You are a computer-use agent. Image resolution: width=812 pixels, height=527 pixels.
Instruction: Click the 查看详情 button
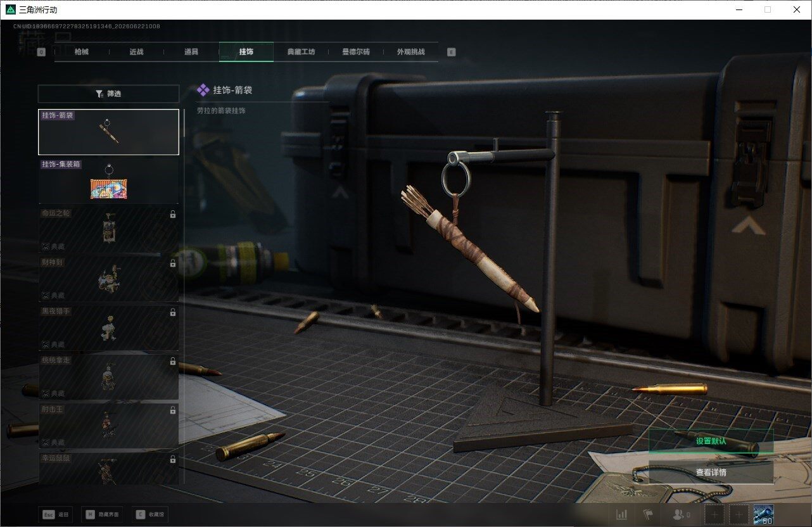tap(711, 472)
